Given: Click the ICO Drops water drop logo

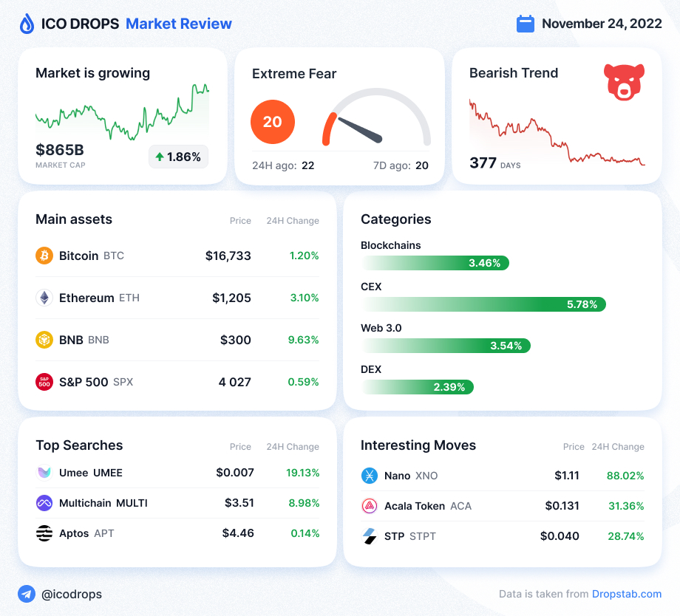Looking at the screenshot, I should click(27, 24).
